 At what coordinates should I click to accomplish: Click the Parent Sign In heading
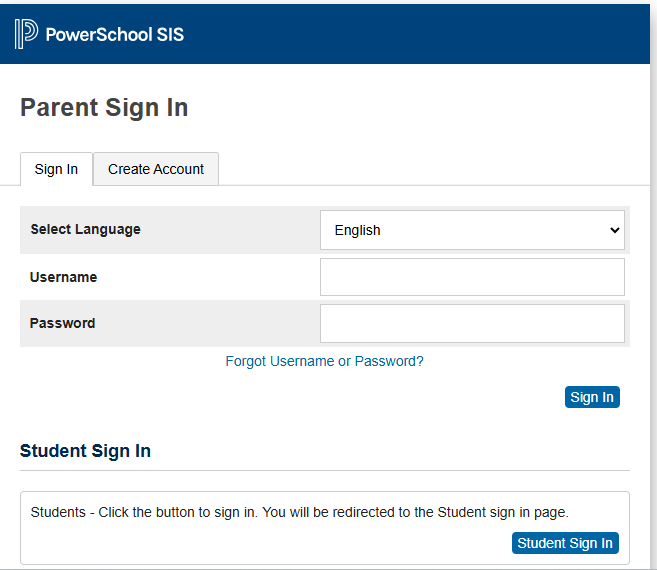point(104,108)
